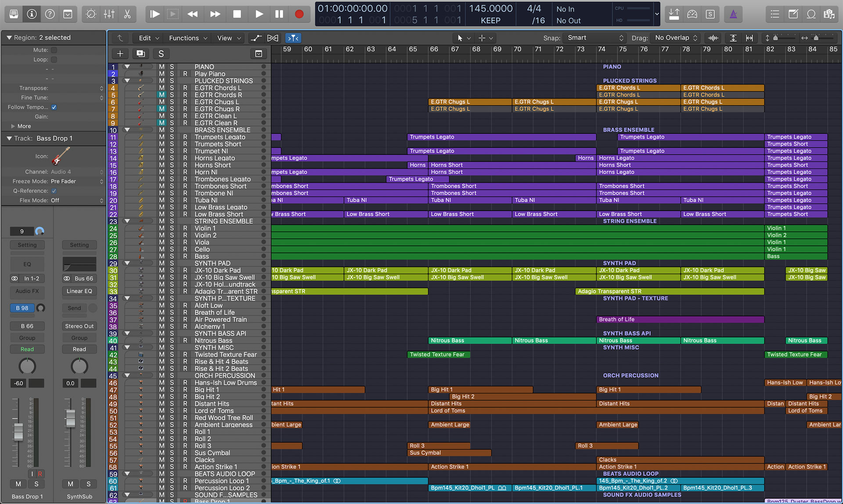Viewport: 843px width, 504px height.
Task: Click the Record enable button in toolbar
Action: (x=299, y=15)
